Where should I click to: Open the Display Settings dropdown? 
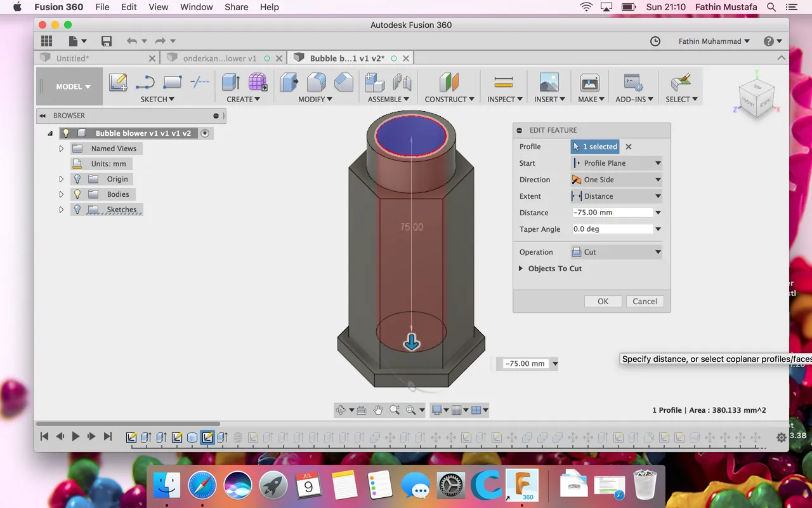440,410
